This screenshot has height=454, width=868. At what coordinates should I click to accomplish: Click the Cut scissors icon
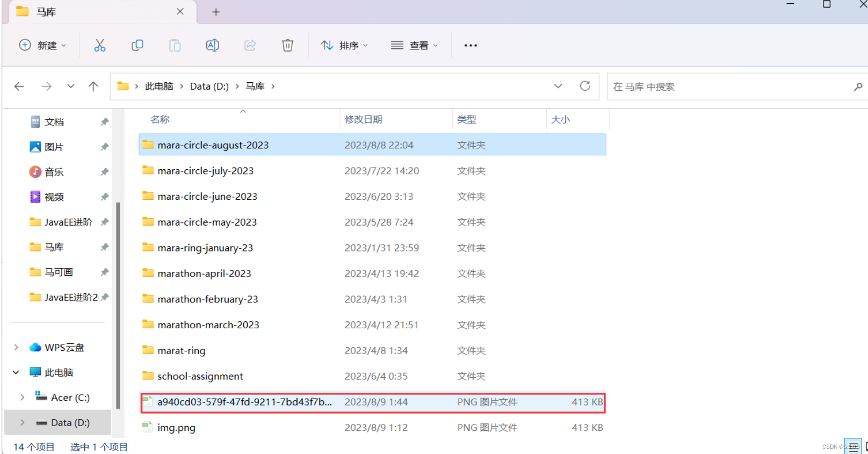point(100,45)
